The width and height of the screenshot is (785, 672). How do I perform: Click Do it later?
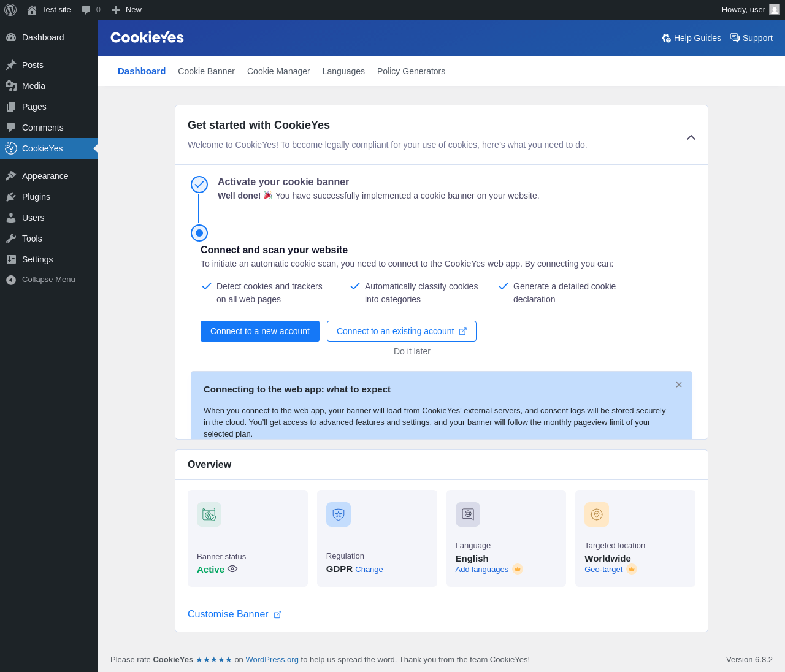pyautogui.click(x=412, y=351)
